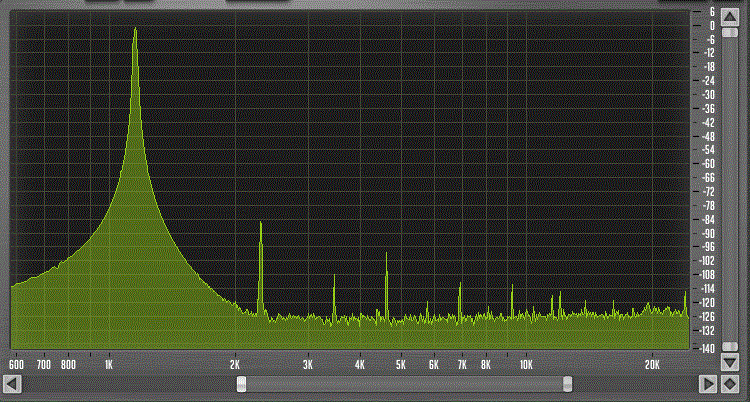Image resolution: width=750 pixels, height=402 pixels.
Task: Click the horizontal scroll right arrow
Action: 707,384
